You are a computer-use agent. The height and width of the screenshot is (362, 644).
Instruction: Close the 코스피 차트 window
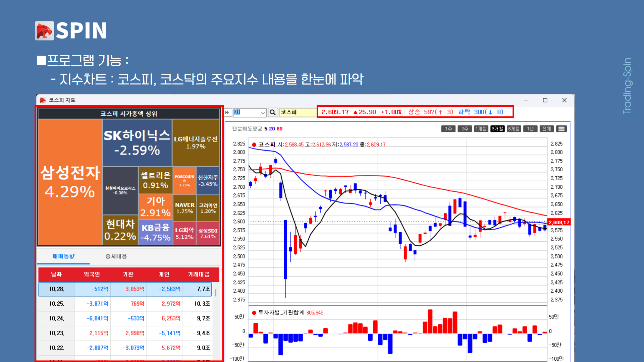pyautogui.click(x=565, y=100)
